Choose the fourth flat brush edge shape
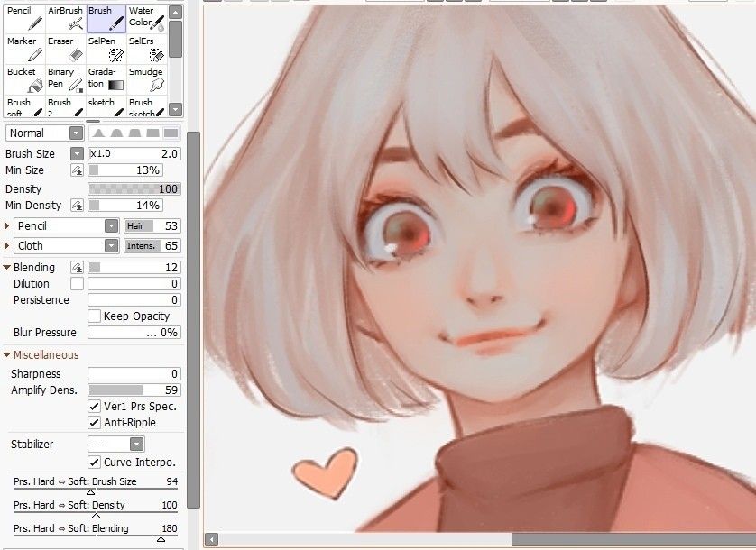756x550 pixels. 152,133
